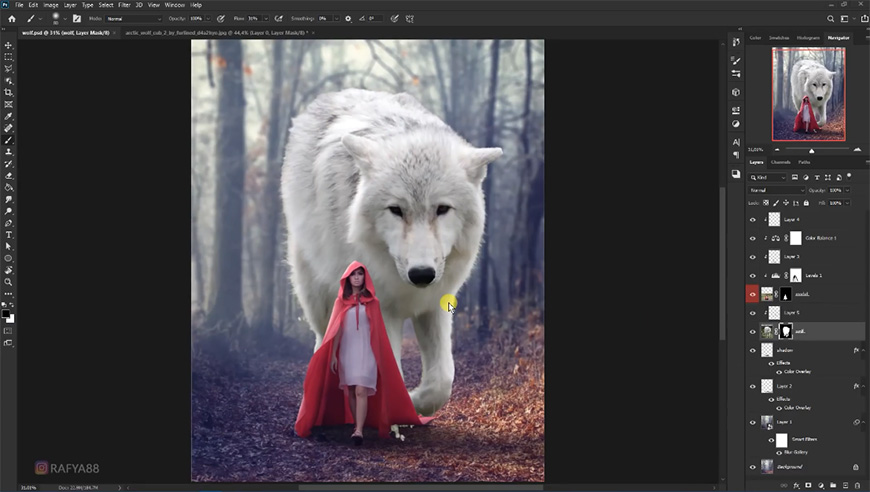Select the Move tool

(x=8, y=45)
